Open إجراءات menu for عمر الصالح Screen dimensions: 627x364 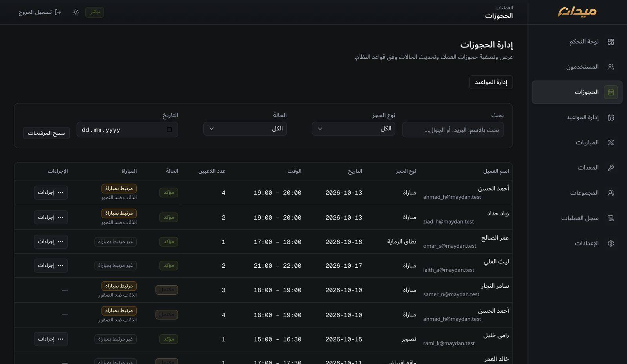point(51,242)
